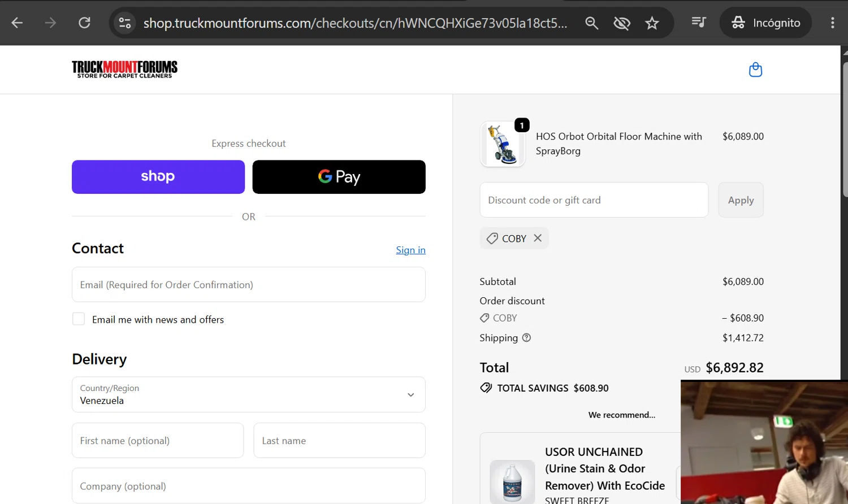Go back with the browser back arrow
848x504 pixels.
(17, 23)
